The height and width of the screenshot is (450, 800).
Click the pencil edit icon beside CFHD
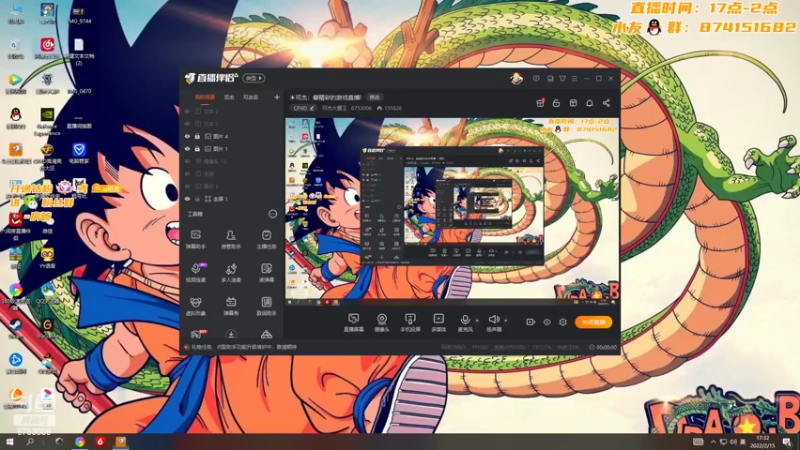click(x=312, y=108)
